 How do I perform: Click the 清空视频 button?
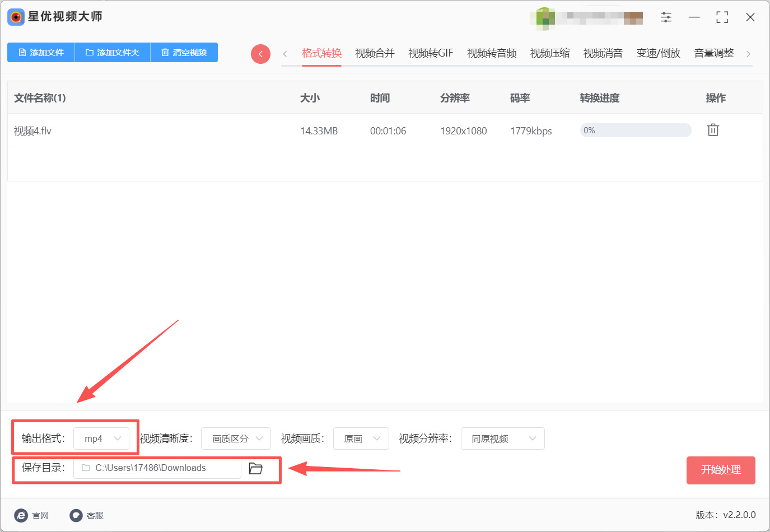184,53
